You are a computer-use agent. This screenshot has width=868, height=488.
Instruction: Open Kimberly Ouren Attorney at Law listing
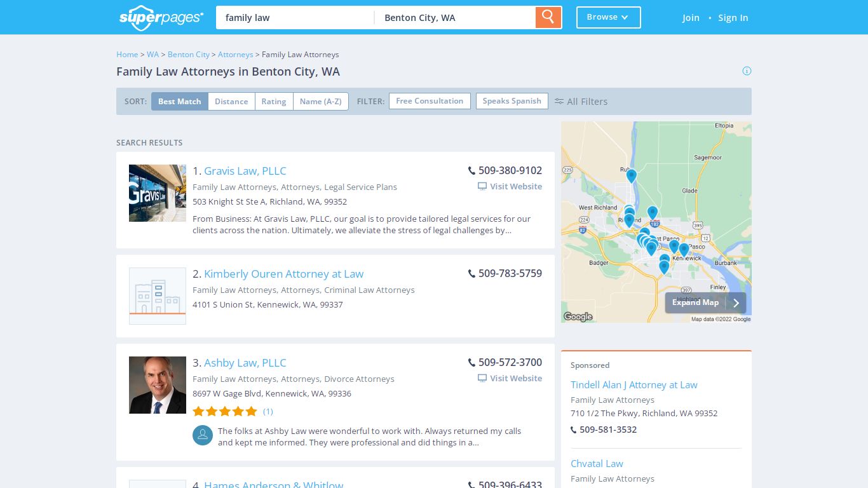pos(283,274)
